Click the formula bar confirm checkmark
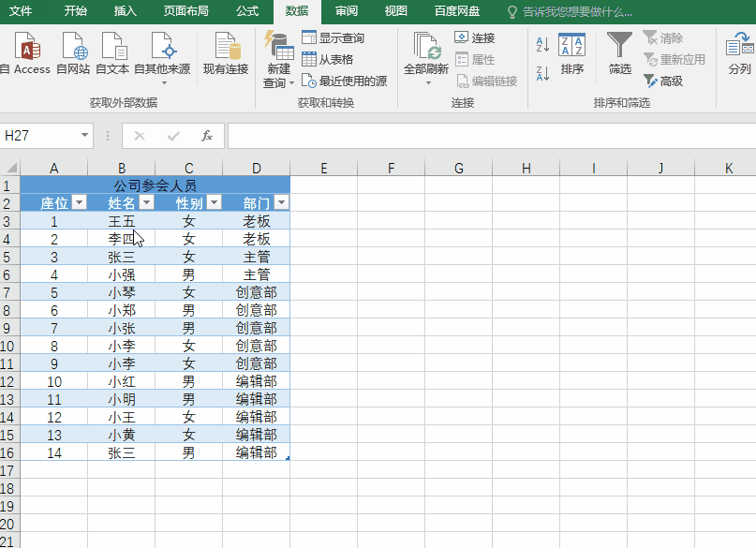 173,136
